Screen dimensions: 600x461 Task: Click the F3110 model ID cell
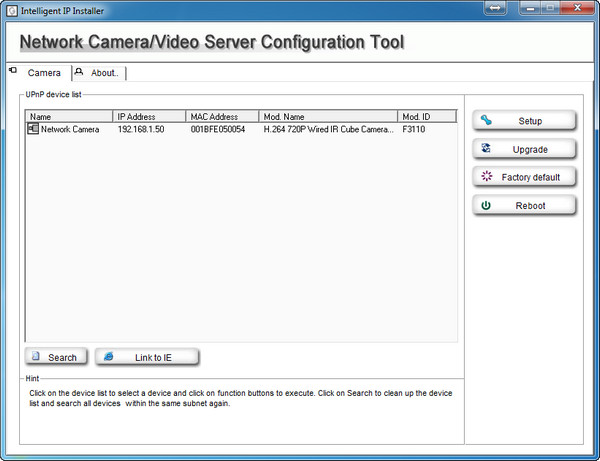pyautogui.click(x=414, y=129)
